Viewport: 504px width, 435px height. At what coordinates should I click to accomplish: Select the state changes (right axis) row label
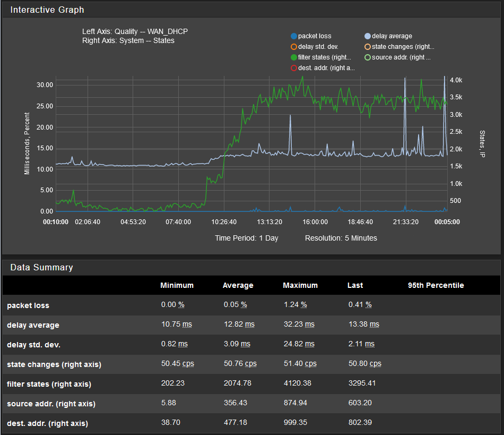point(54,364)
